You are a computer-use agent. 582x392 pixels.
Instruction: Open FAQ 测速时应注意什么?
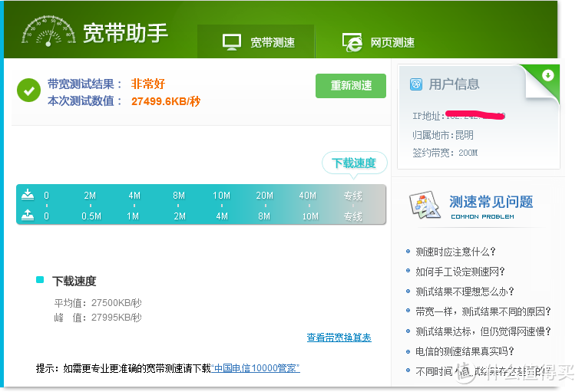tap(455, 252)
